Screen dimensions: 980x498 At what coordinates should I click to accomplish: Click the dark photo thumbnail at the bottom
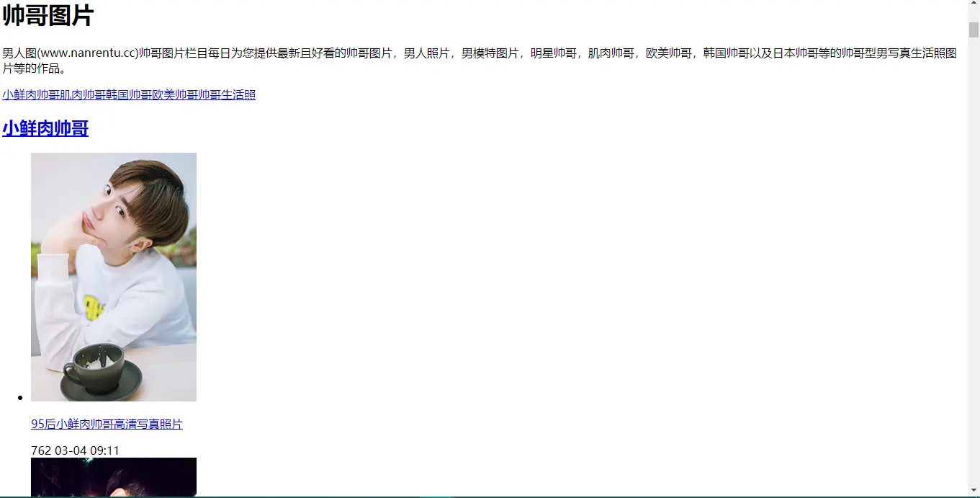[x=113, y=477]
